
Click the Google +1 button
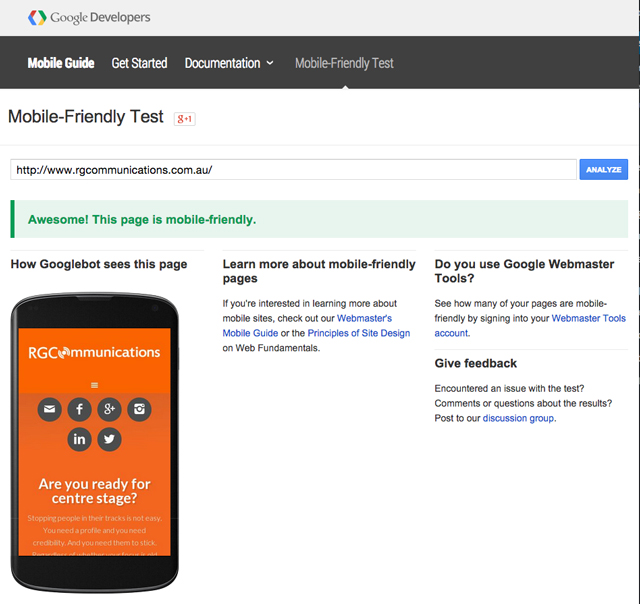coord(184,118)
